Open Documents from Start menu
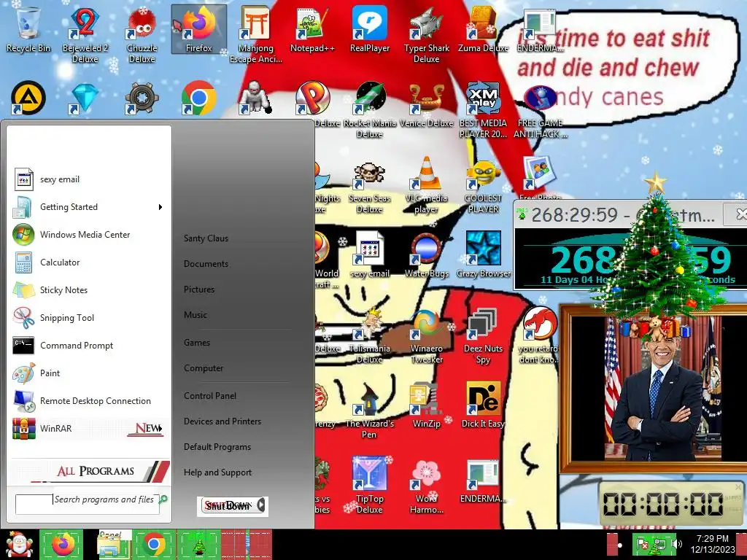 click(x=206, y=264)
